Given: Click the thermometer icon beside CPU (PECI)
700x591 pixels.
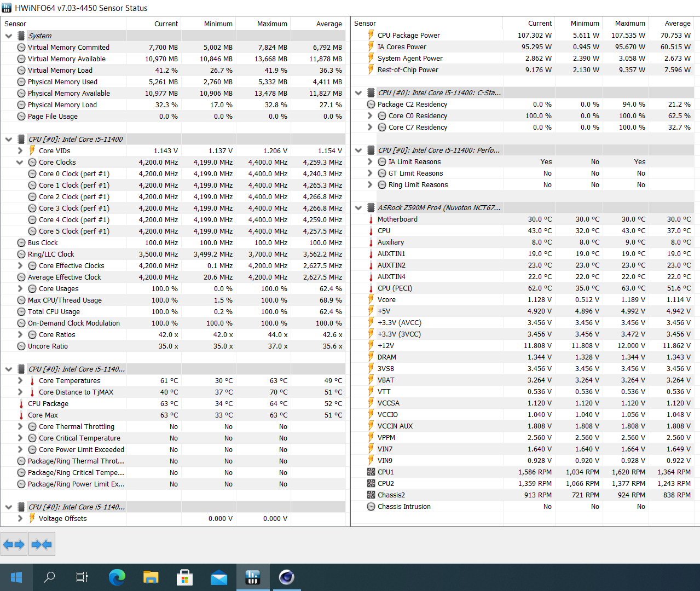Looking at the screenshot, I should pos(371,288).
